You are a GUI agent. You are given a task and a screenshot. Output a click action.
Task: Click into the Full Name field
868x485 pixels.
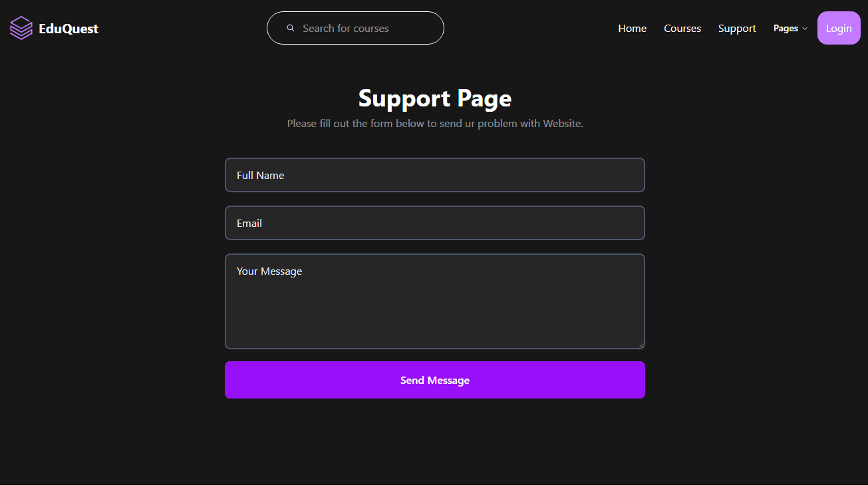pyautogui.click(x=435, y=175)
